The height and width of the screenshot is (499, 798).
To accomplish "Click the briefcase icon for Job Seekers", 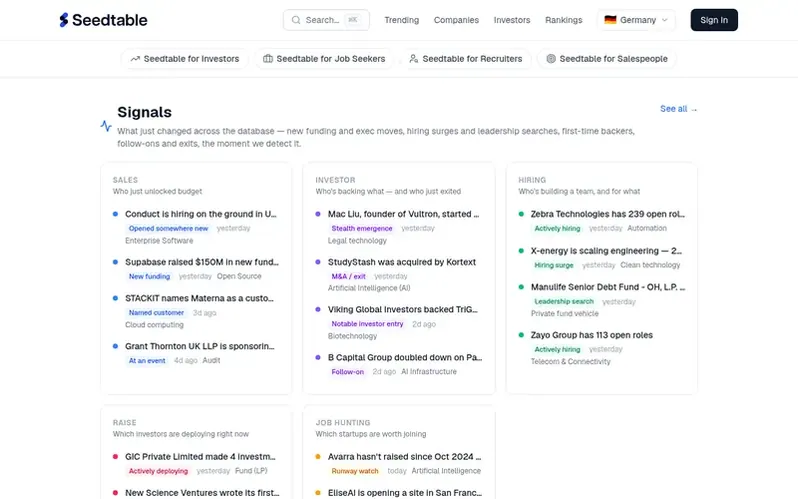I will click(268, 59).
